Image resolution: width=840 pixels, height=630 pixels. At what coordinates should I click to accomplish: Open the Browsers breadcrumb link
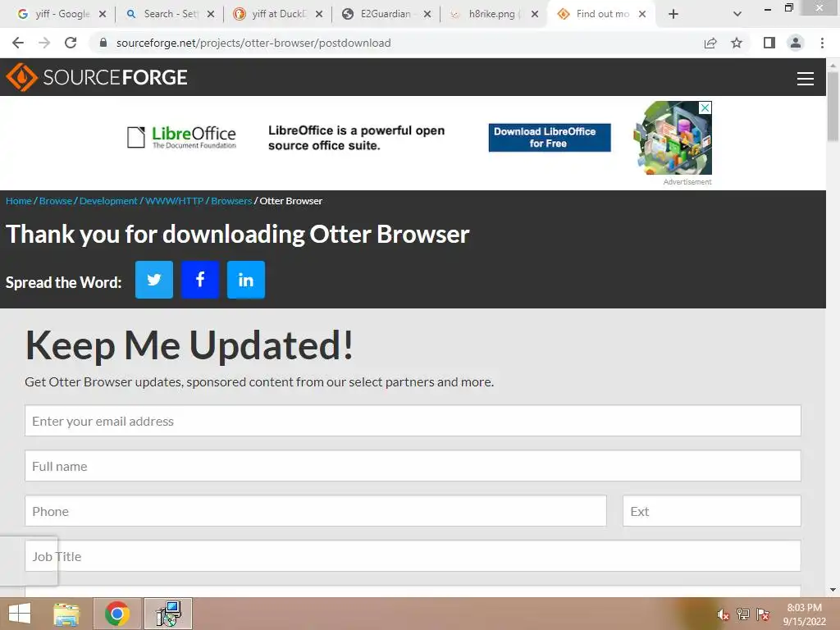click(x=231, y=201)
